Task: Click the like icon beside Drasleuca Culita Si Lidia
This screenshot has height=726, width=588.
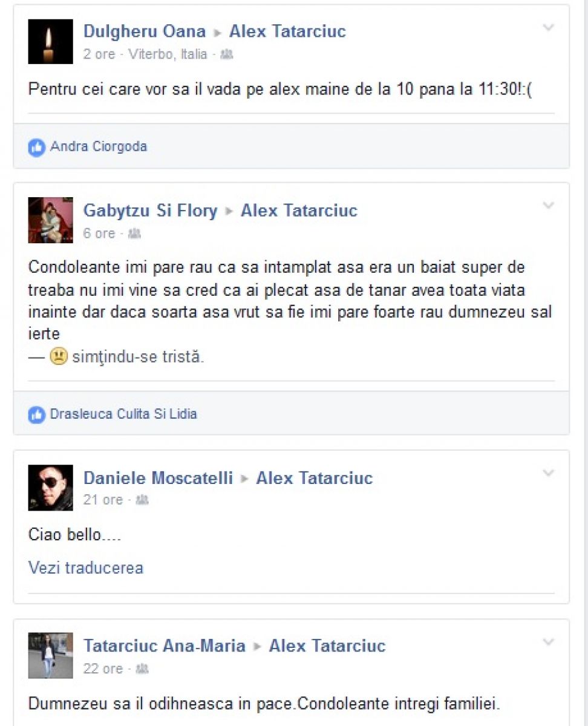Action: pyautogui.click(x=37, y=414)
